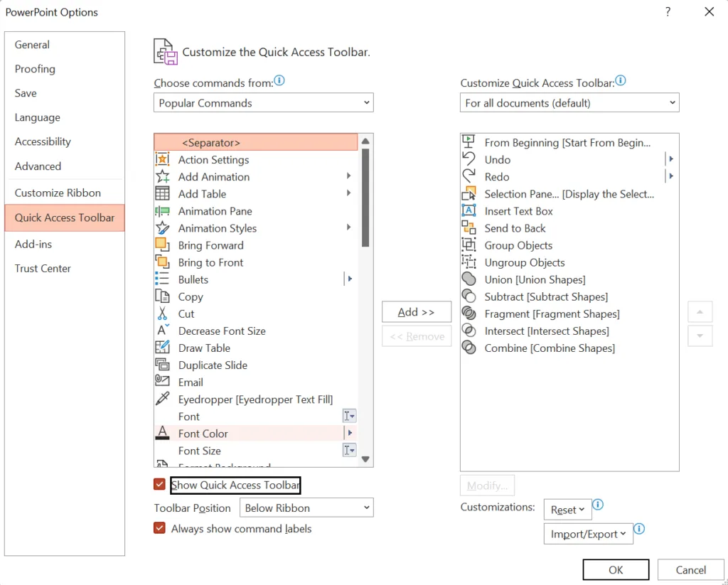Click the Add >> button
The height and width of the screenshot is (585, 728).
point(417,312)
